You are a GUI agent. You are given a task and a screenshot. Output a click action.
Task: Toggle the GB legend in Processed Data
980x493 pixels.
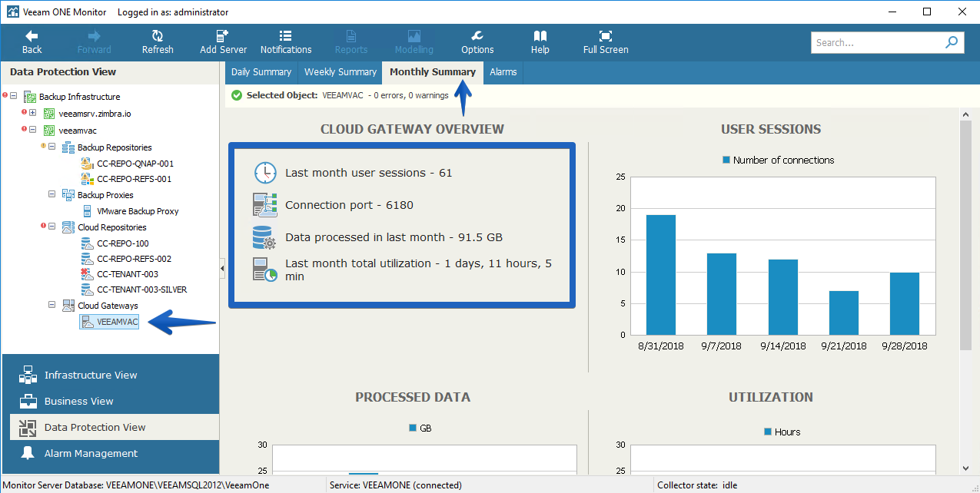[x=413, y=427]
